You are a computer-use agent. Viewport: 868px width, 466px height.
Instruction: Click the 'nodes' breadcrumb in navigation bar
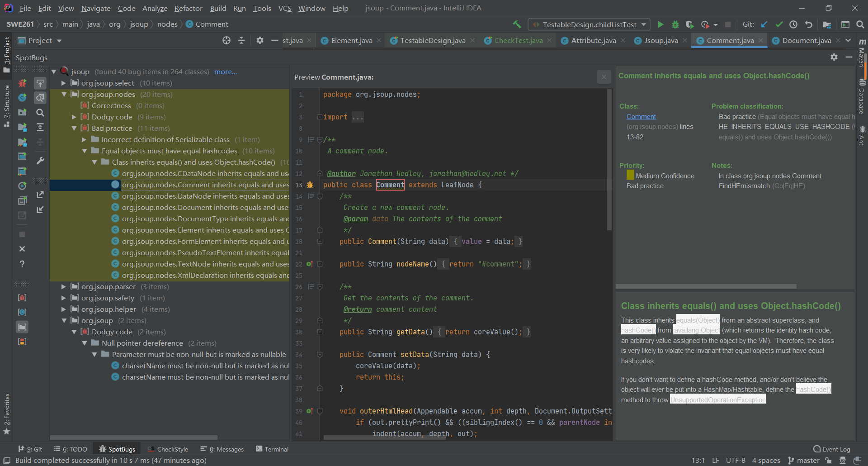tap(167, 24)
